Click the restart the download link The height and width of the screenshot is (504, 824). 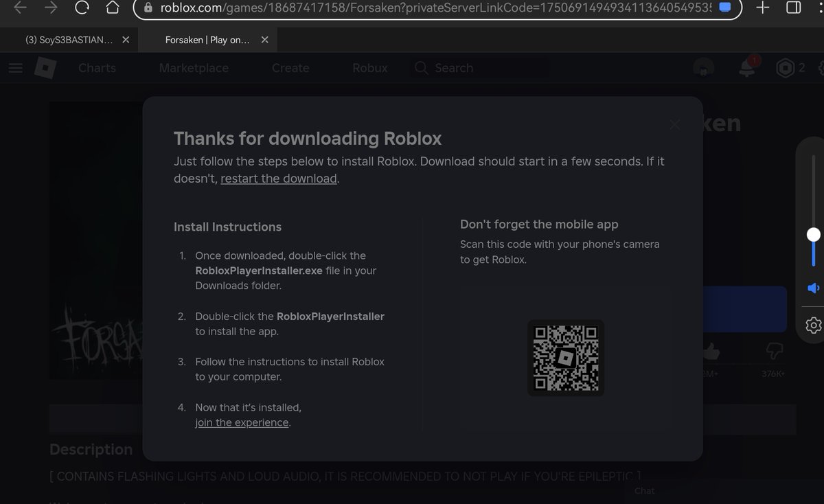(279, 179)
